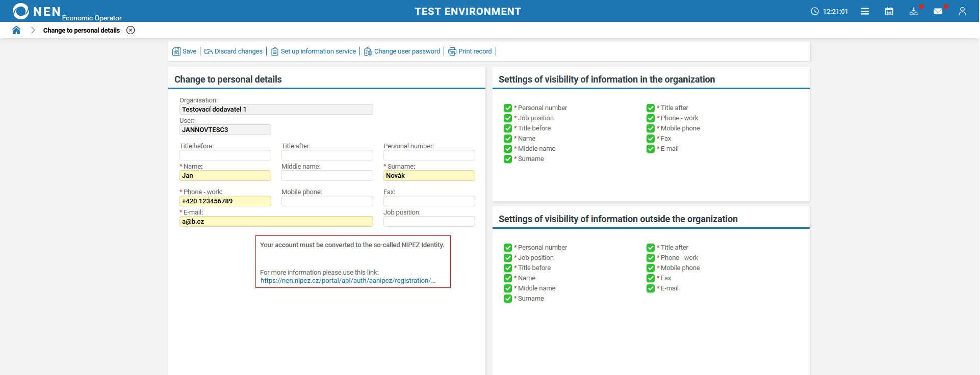
Task: Click the User field JANNOVTESC3
Action: click(225, 130)
